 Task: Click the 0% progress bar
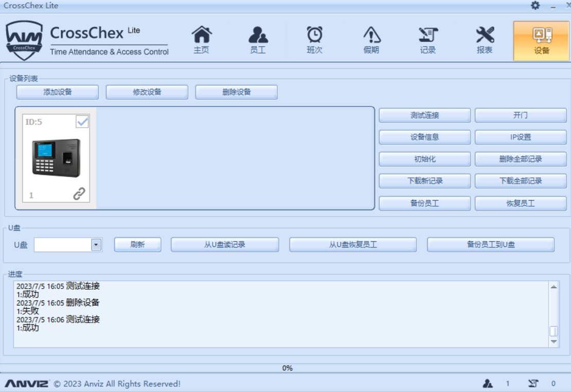285,368
